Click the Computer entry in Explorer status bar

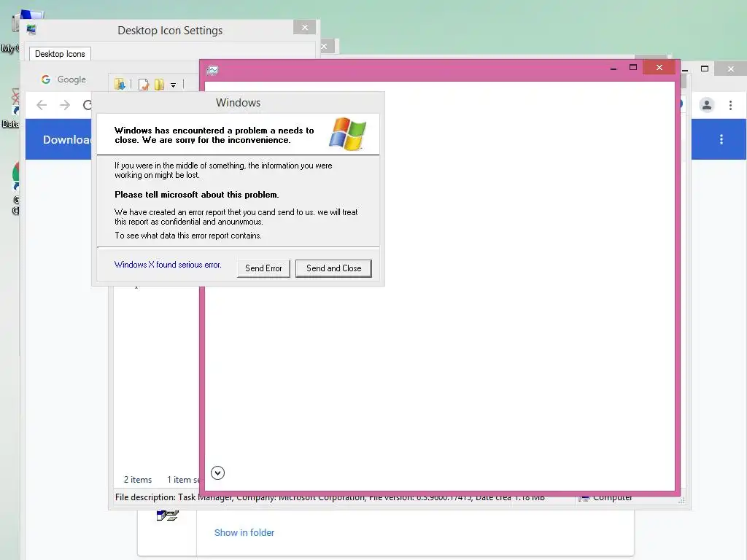tap(605, 499)
